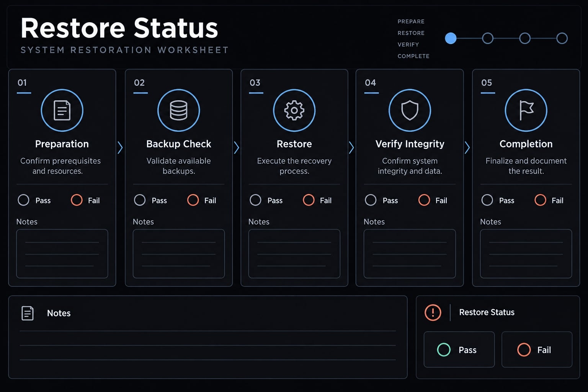Click the Restore step notes box
The width and height of the screenshot is (588, 392).
pyautogui.click(x=294, y=253)
